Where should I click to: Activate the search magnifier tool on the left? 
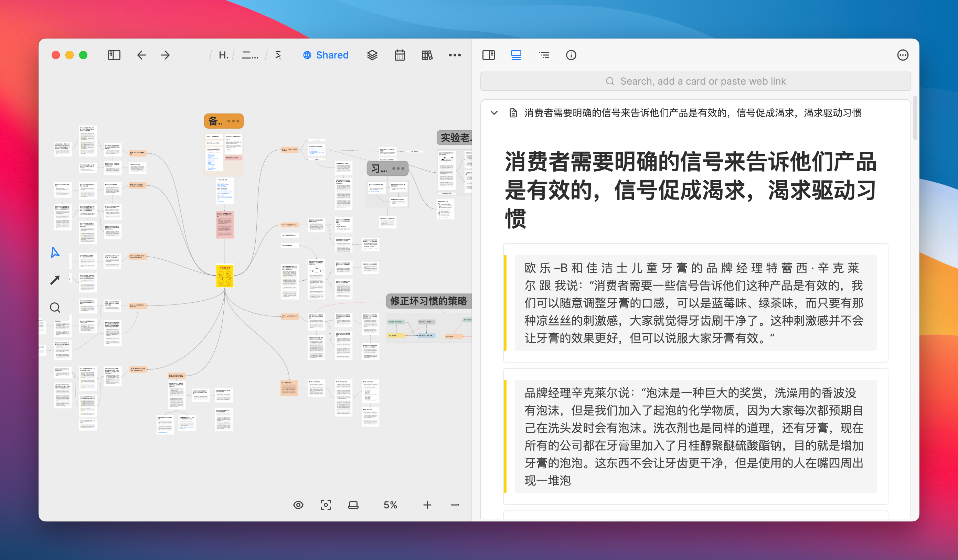point(55,307)
